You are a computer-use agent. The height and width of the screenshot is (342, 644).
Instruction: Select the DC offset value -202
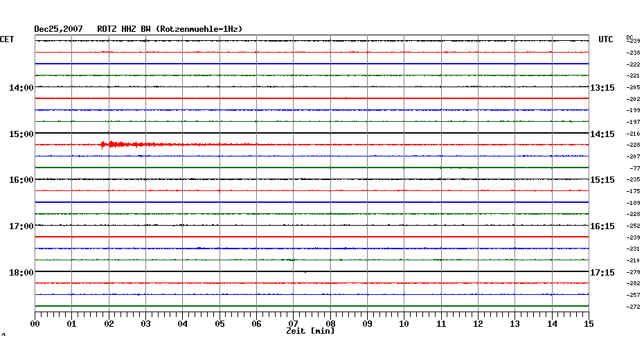[x=634, y=99]
